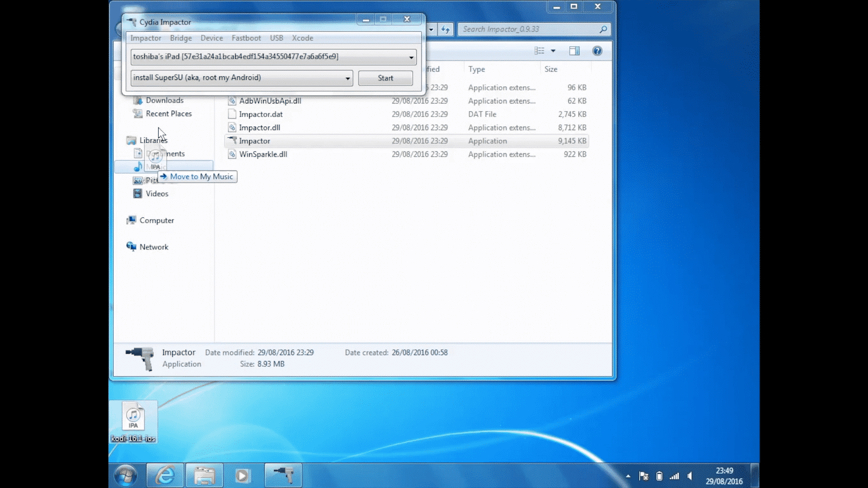Launch Internet Explorer from the taskbar
This screenshot has height=488, width=868.
point(165,475)
